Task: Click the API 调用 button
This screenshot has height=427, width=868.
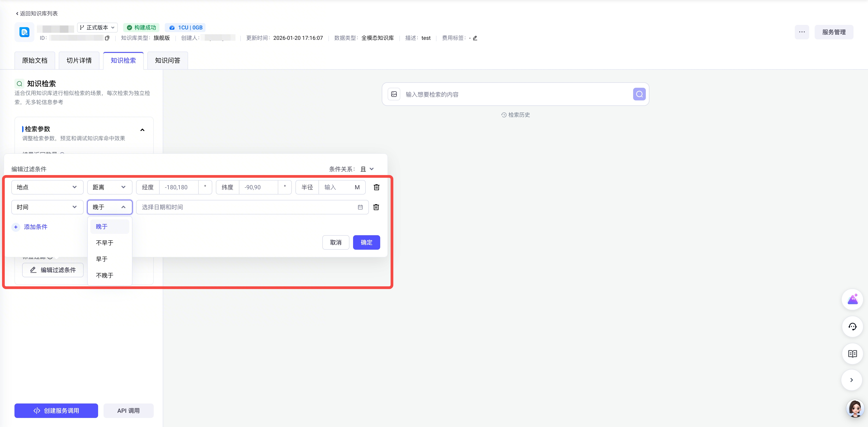Action: [x=128, y=411]
